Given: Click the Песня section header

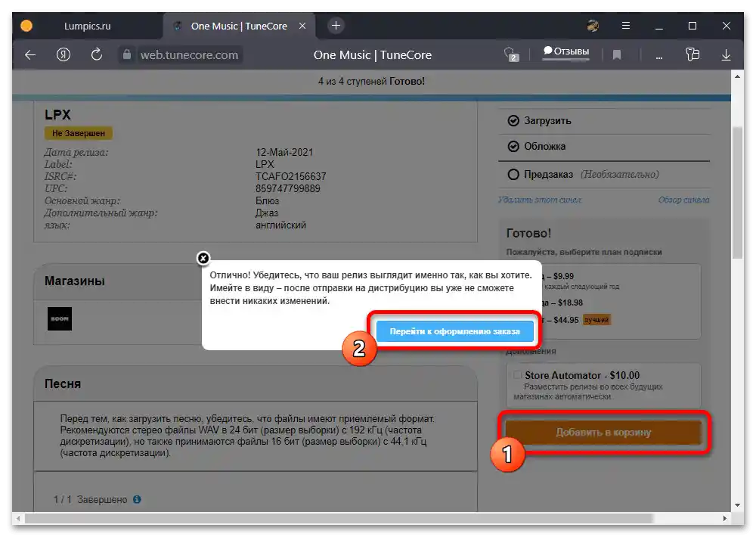Looking at the screenshot, I should pos(63,383).
